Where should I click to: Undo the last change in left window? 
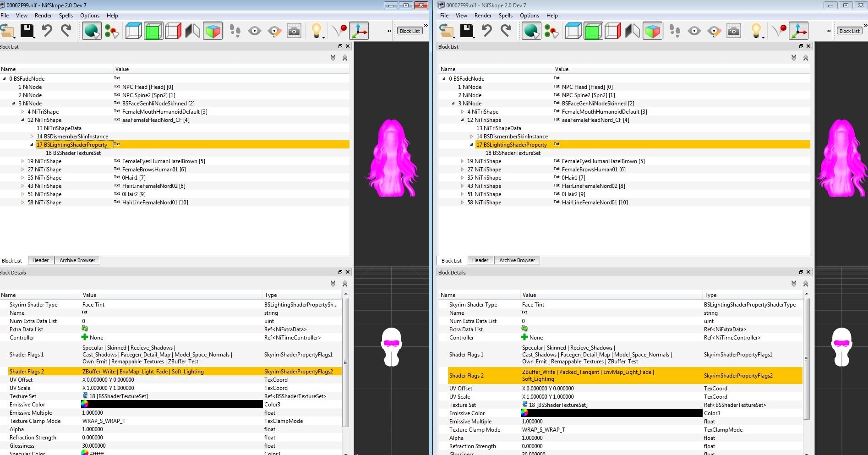47,31
